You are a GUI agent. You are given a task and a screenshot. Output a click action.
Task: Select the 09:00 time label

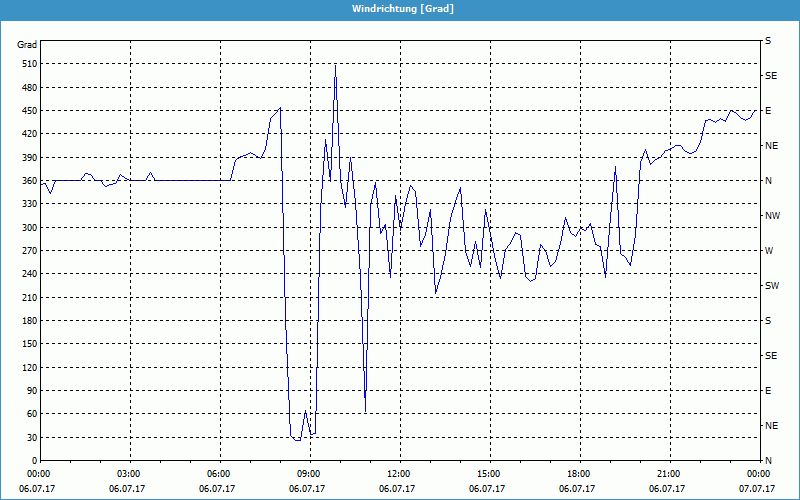[307, 474]
